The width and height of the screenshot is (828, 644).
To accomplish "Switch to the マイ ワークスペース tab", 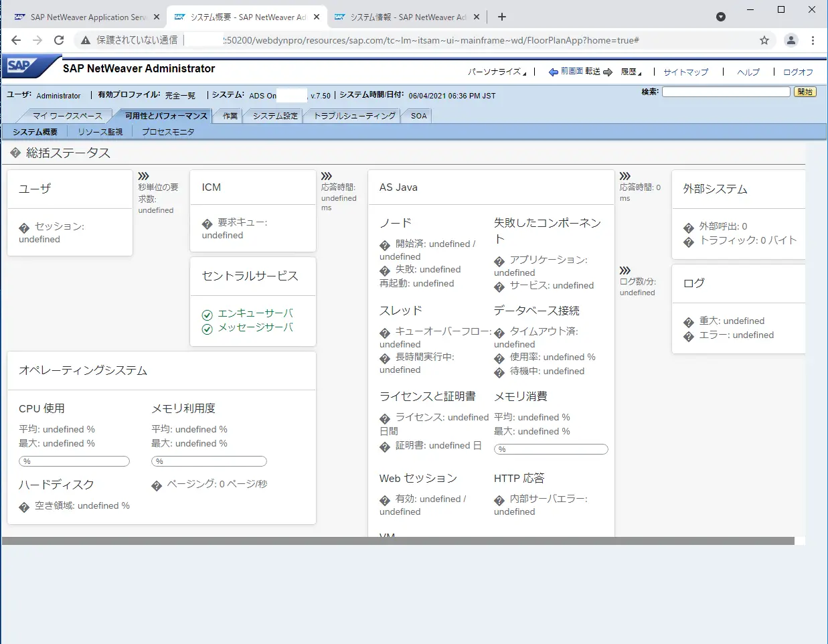I will click(67, 116).
